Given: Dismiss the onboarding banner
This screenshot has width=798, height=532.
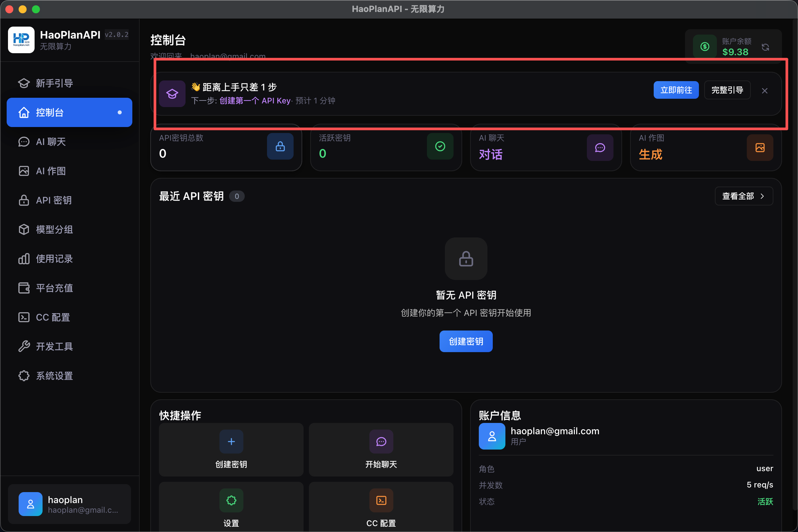Looking at the screenshot, I should [764, 90].
